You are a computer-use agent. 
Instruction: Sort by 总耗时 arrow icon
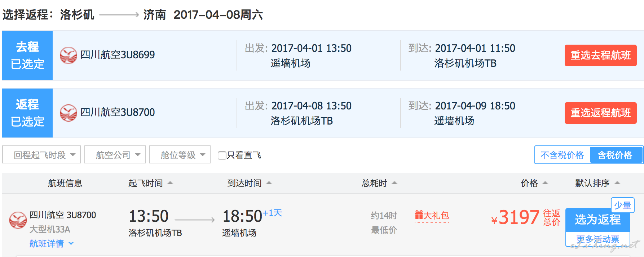[x=394, y=183]
